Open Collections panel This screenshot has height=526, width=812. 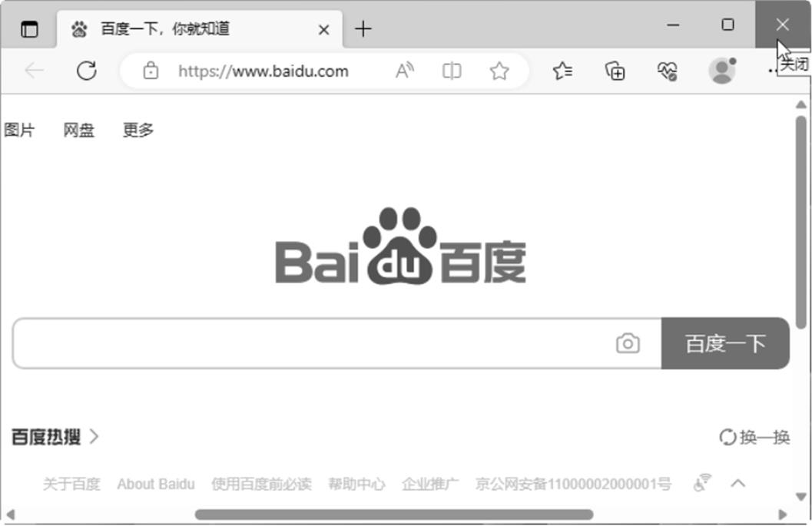tap(615, 71)
